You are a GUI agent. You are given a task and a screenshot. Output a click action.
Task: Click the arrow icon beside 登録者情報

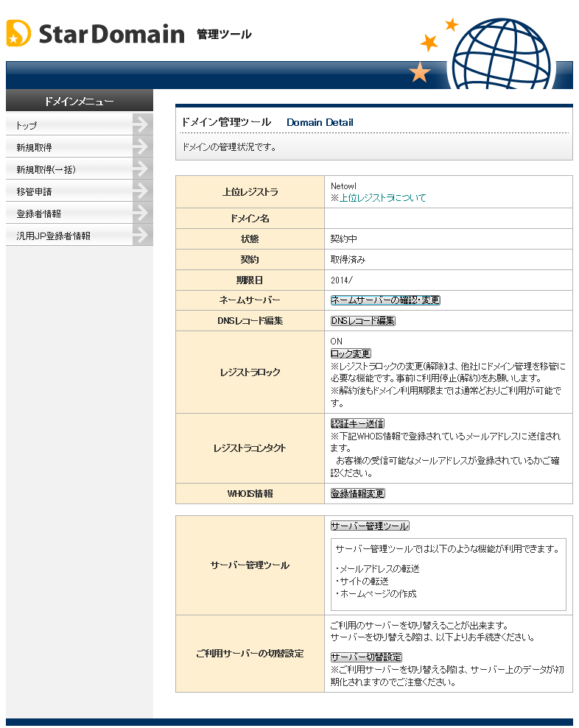[x=141, y=213]
